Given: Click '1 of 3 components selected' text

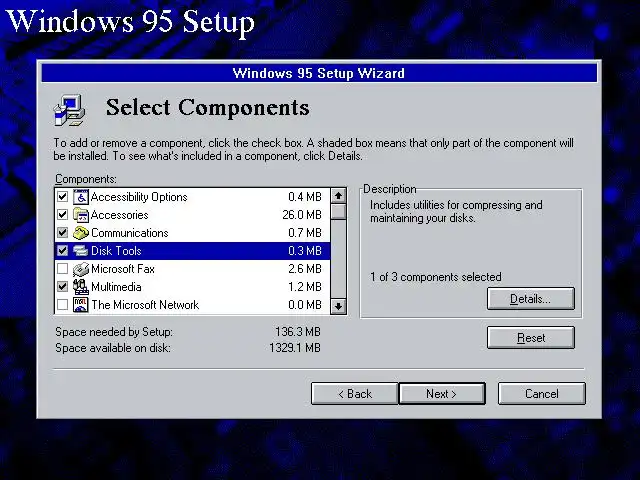Looking at the screenshot, I should (436, 277).
